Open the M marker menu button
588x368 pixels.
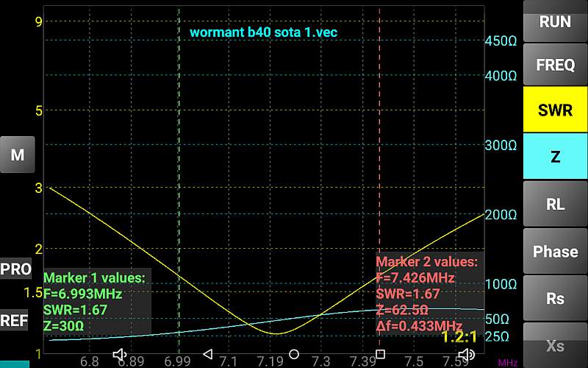17,155
